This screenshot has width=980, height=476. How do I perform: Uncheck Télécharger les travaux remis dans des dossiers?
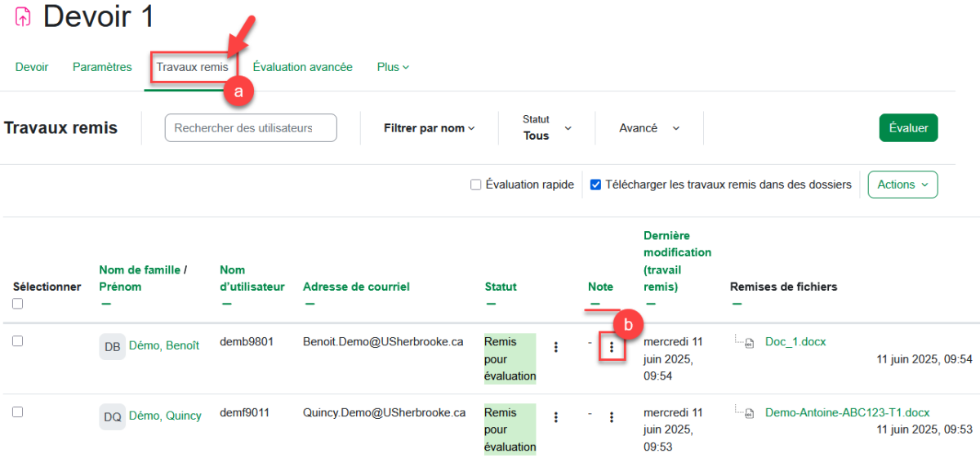coord(595,185)
